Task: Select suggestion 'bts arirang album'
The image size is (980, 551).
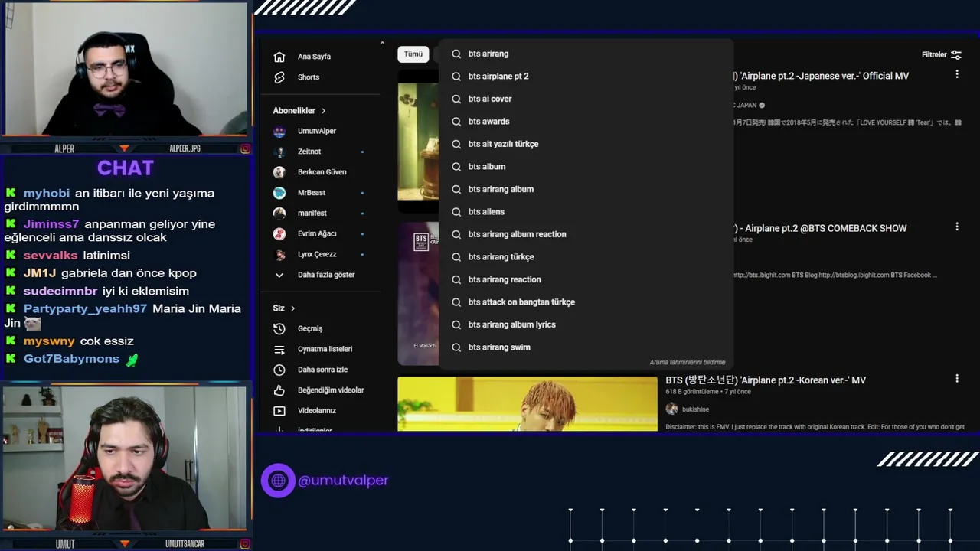Action: [x=586, y=189]
